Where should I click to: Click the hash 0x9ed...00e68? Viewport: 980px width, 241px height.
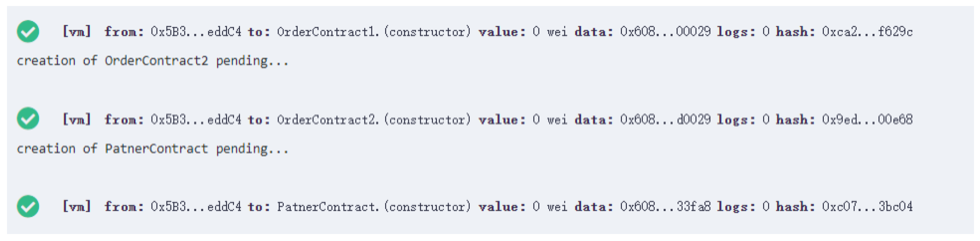click(x=867, y=120)
